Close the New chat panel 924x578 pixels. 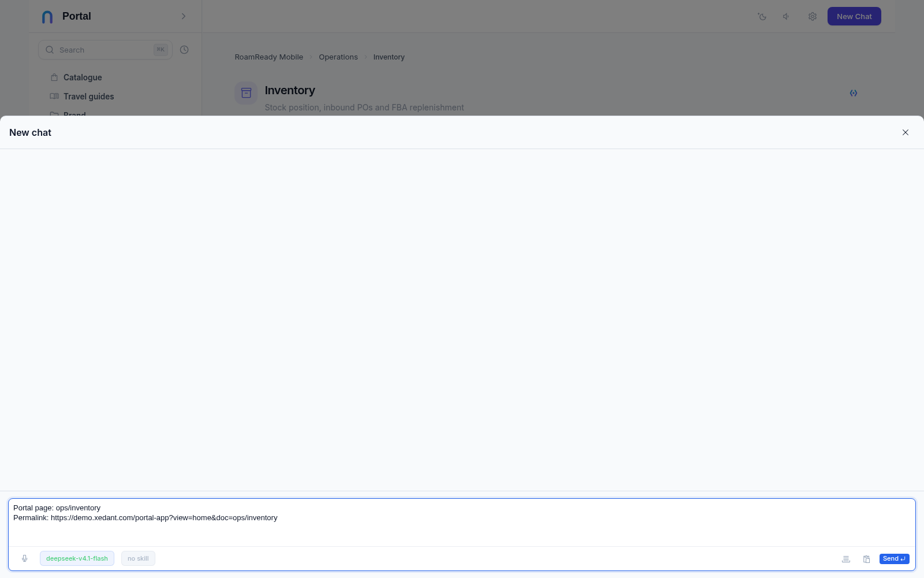(x=906, y=132)
